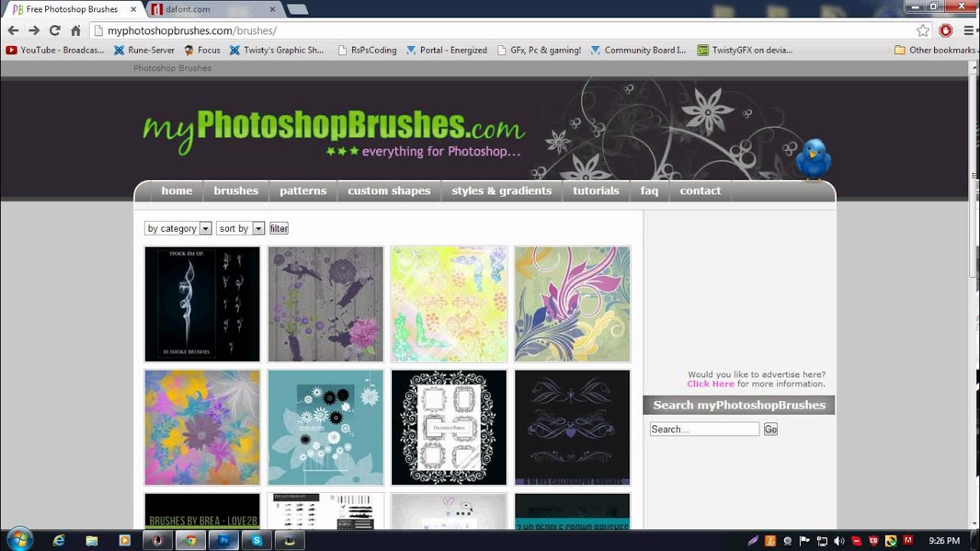Expand the Other bookmarks folder

tap(935, 50)
